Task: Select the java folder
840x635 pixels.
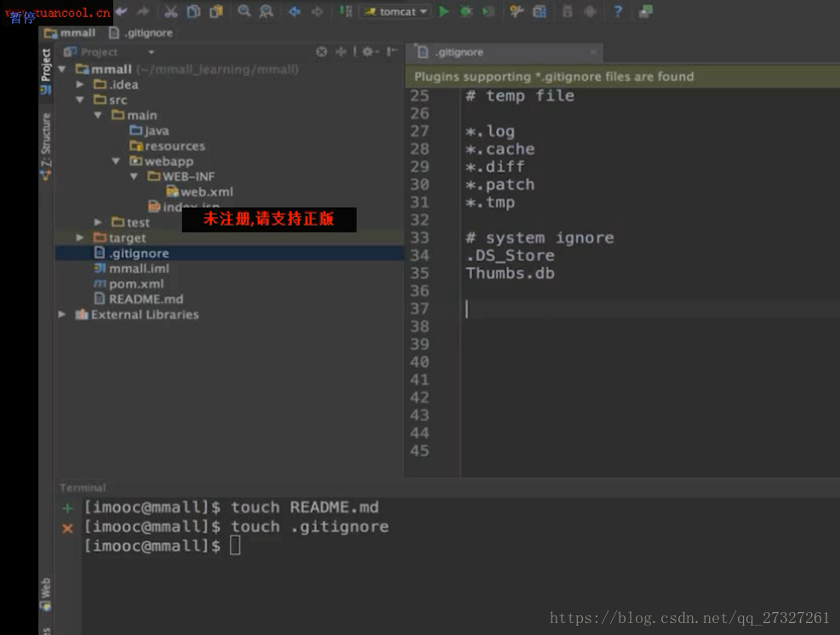Action: point(150,131)
